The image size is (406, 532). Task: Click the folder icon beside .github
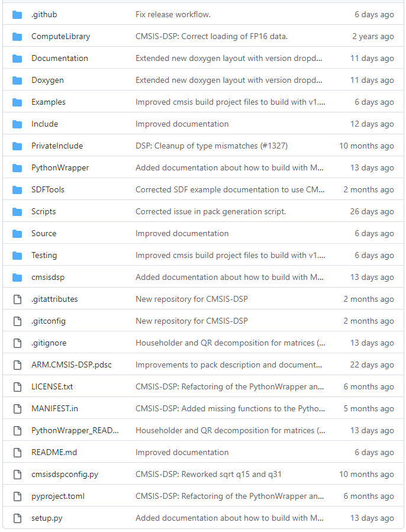point(17,14)
